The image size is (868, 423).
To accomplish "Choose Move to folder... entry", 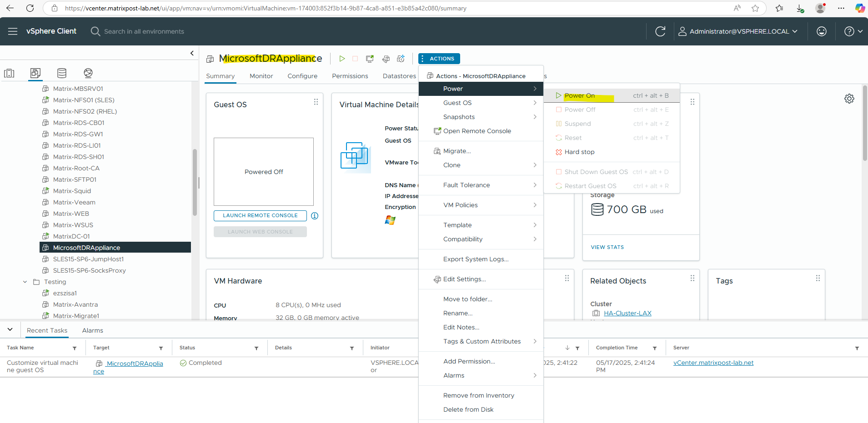I will (481, 299).
